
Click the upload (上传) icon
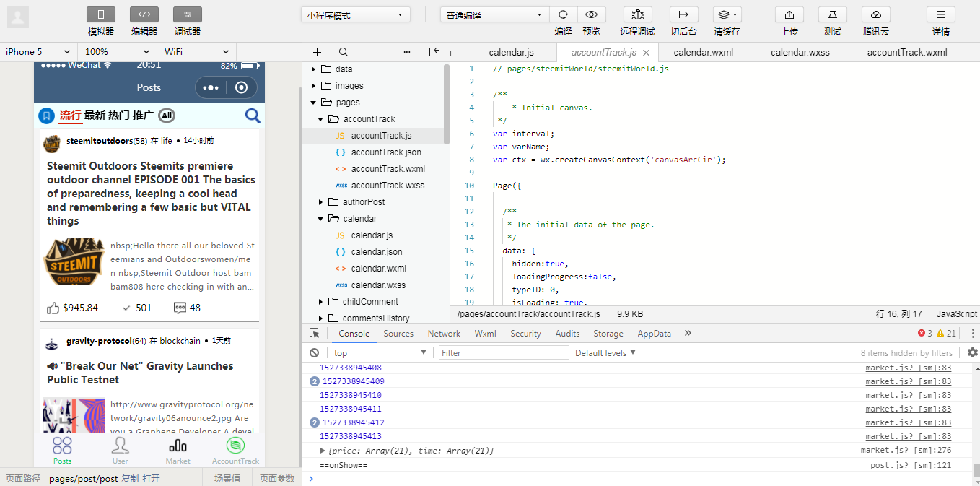[x=789, y=14]
